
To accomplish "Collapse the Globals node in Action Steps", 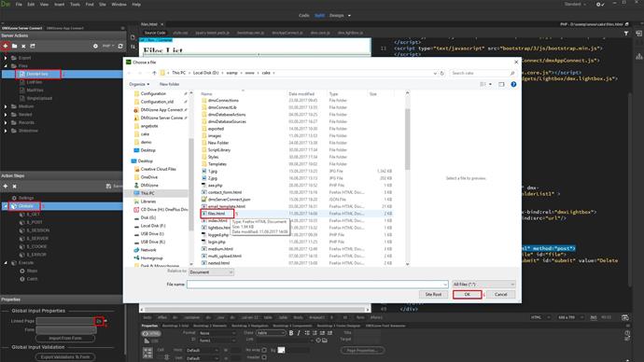I will (6, 206).
